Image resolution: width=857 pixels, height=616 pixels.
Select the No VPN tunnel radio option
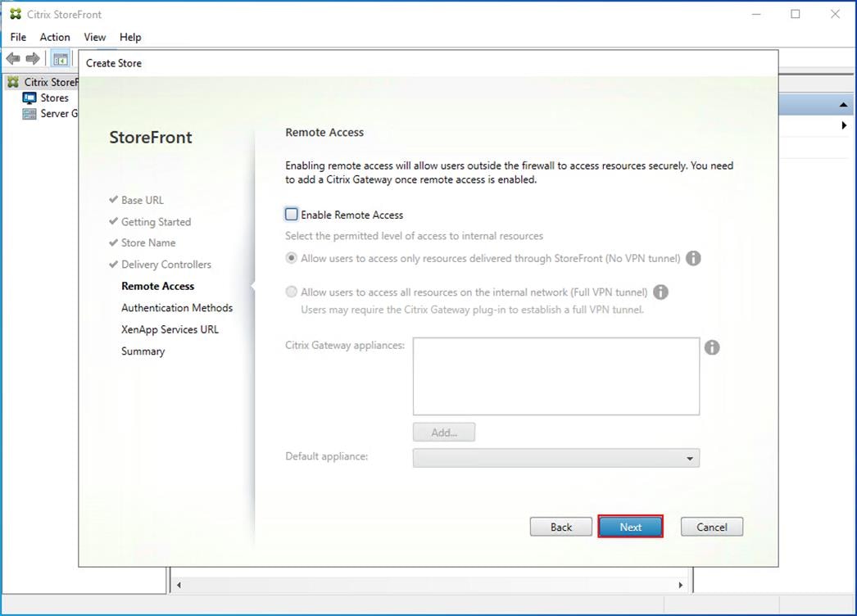(292, 258)
